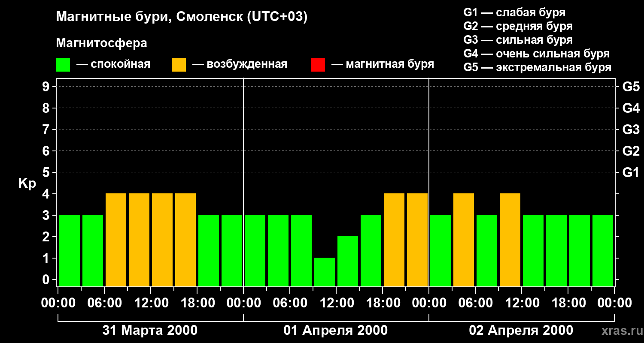
Task: Click March 31 orange bar for 06:00–09:00
Action: coord(116,240)
